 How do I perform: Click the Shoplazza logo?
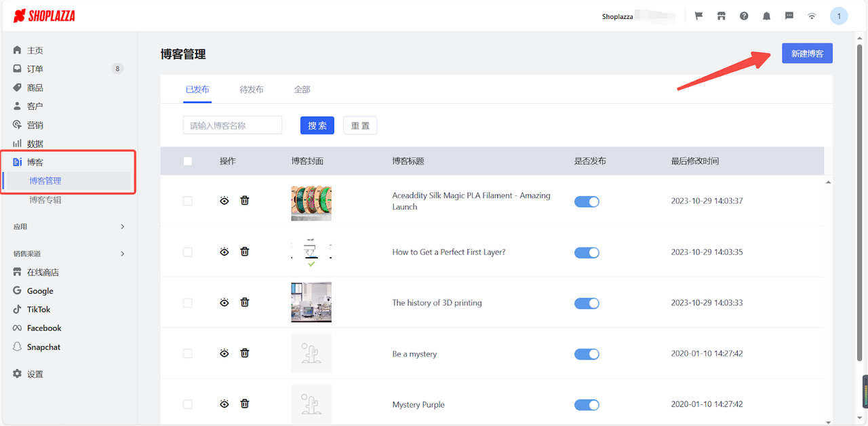pyautogui.click(x=44, y=16)
